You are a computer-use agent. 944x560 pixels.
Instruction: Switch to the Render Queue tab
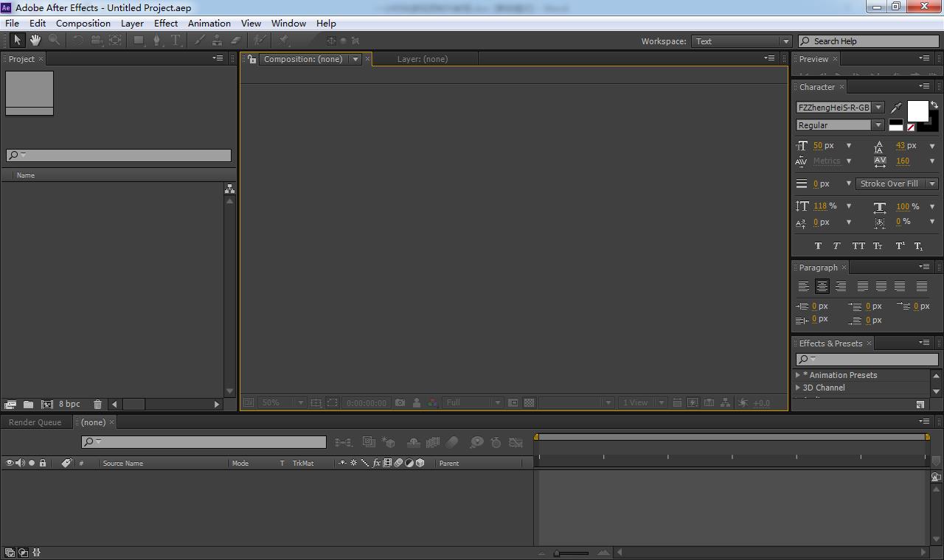[35, 422]
